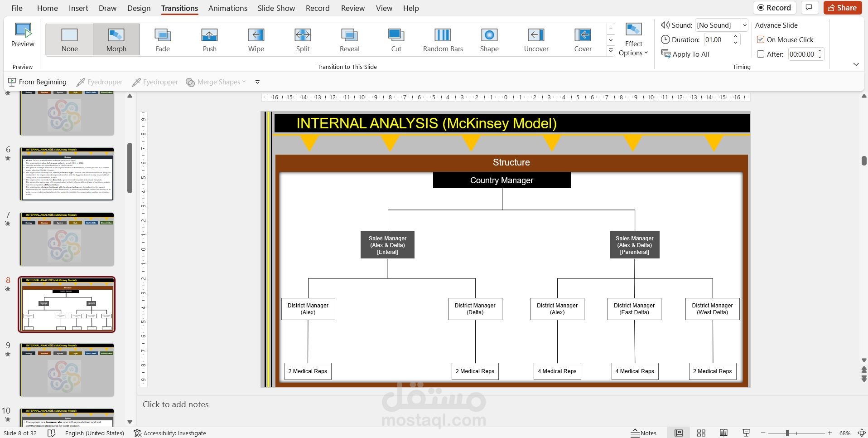Open the comments pane icon

click(x=809, y=8)
